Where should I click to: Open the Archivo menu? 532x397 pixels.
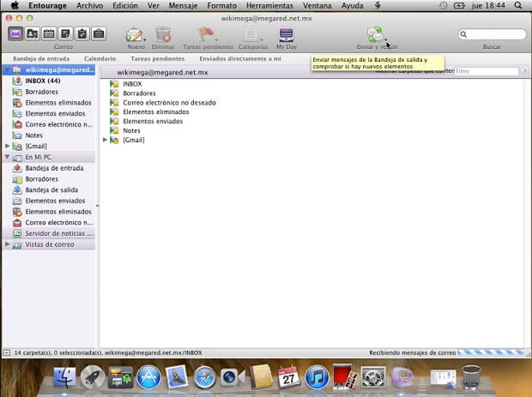pos(89,5)
